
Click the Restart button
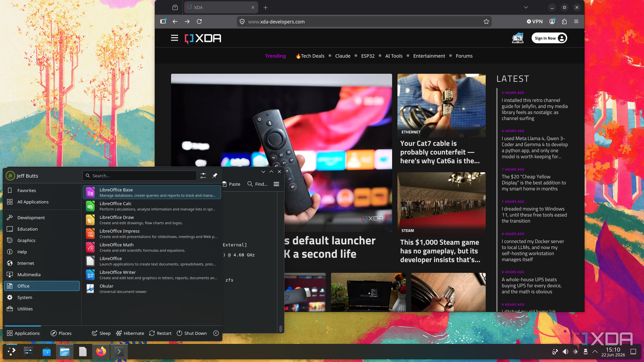[x=160, y=333]
